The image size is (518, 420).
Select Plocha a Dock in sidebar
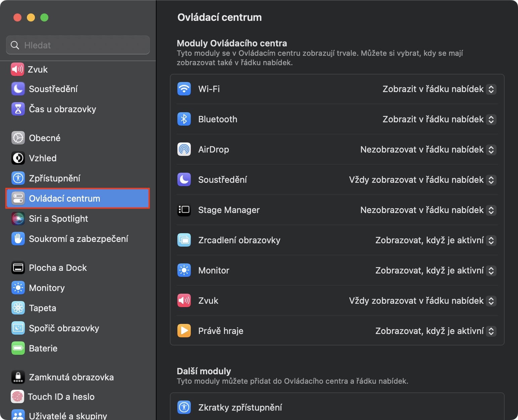point(58,268)
